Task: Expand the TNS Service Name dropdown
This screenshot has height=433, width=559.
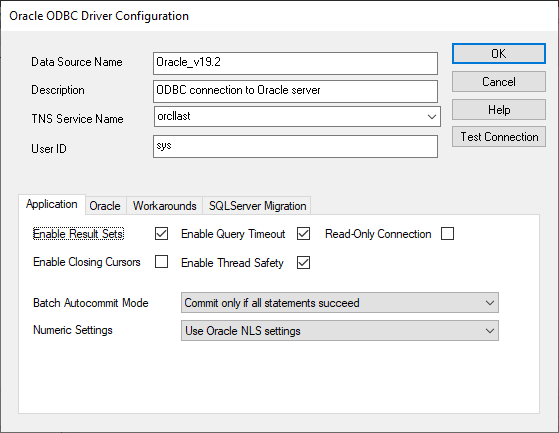Action: [x=432, y=117]
